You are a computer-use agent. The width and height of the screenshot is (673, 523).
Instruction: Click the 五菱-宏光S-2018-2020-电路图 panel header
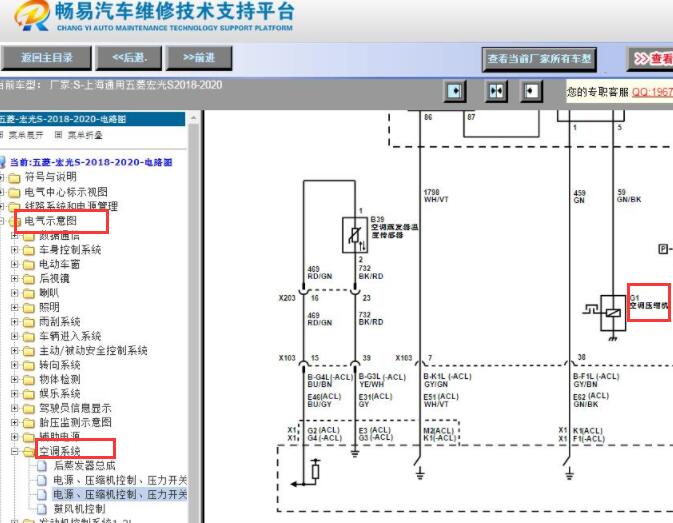coord(92,119)
